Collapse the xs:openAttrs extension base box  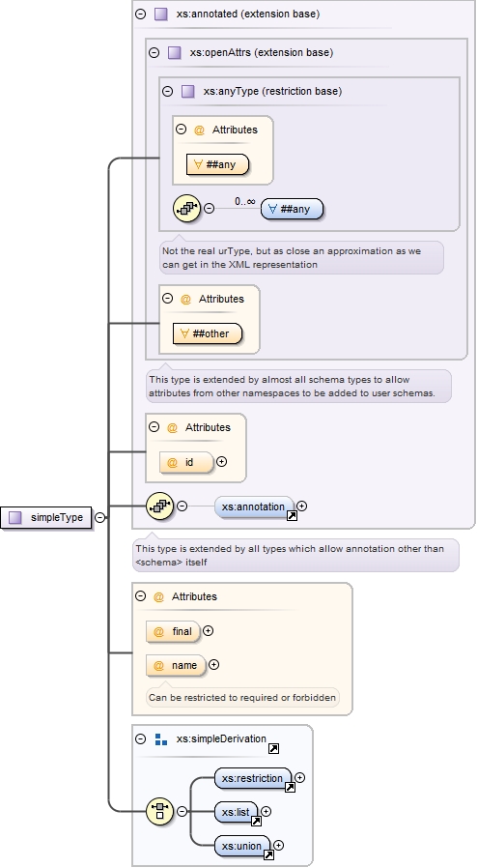point(154,52)
